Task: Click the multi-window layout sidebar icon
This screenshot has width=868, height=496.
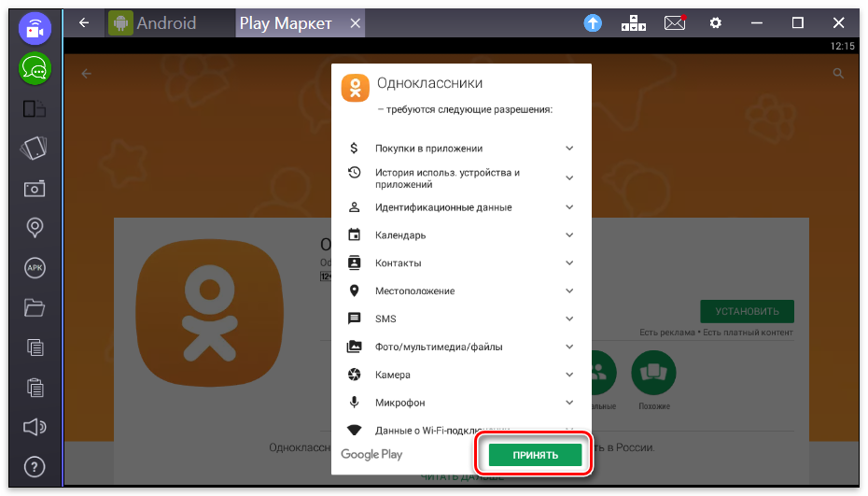Action: [35, 108]
